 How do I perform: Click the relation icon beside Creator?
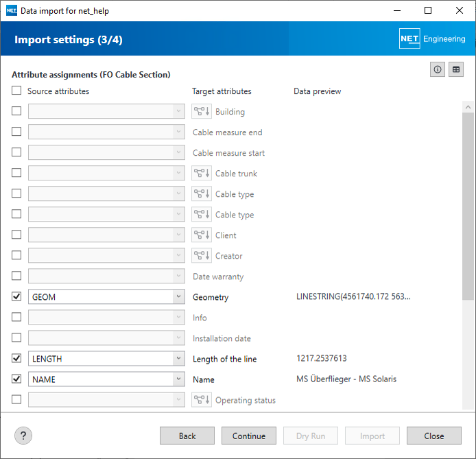pos(201,256)
